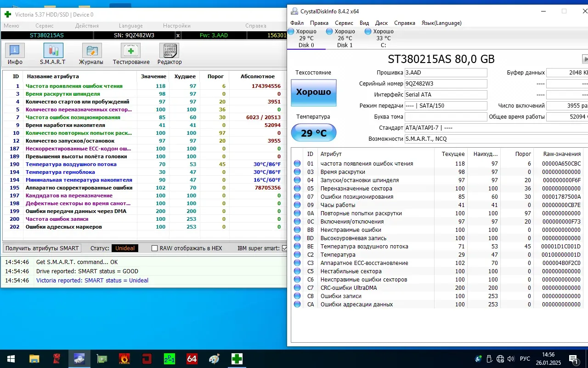Image resolution: width=588 pixels, height=368 pixels.
Task: Click the network globe tray icon
Action: tap(500, 359)
